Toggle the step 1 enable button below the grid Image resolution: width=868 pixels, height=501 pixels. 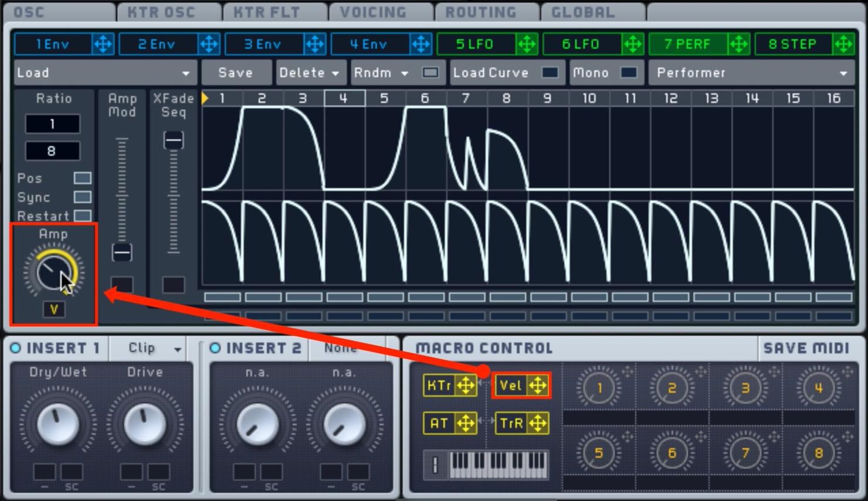pyautogui.click(x=222, y=298)
